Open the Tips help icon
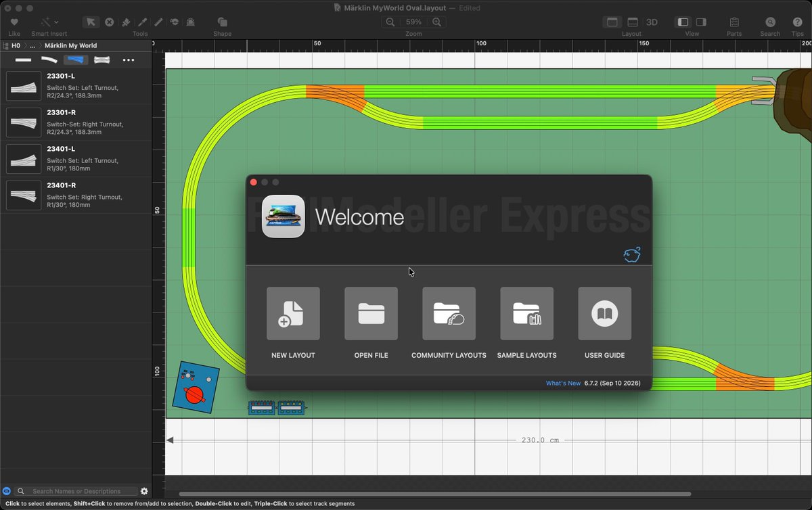 coord(797,22)
